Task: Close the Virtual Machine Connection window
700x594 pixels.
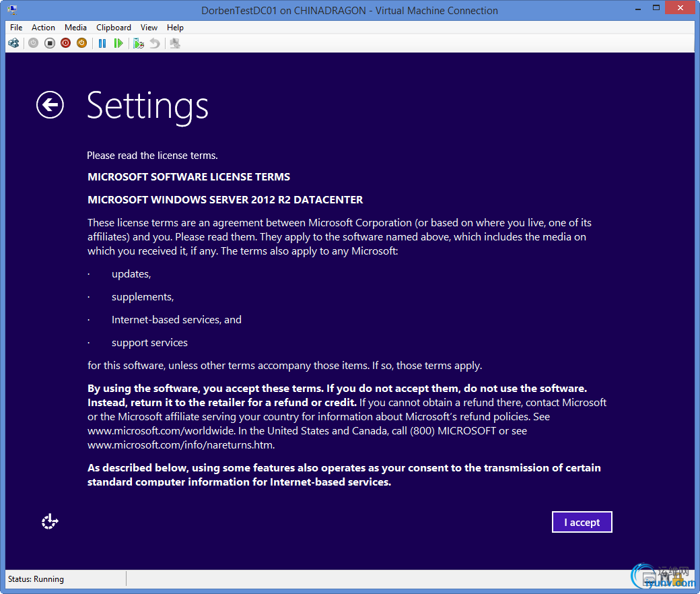Action: tap(680, 7)
